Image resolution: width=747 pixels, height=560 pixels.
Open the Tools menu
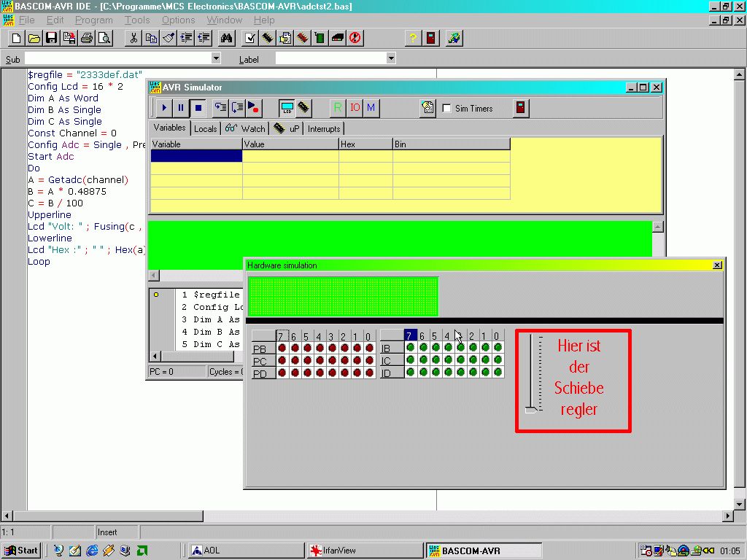[137, 20]
